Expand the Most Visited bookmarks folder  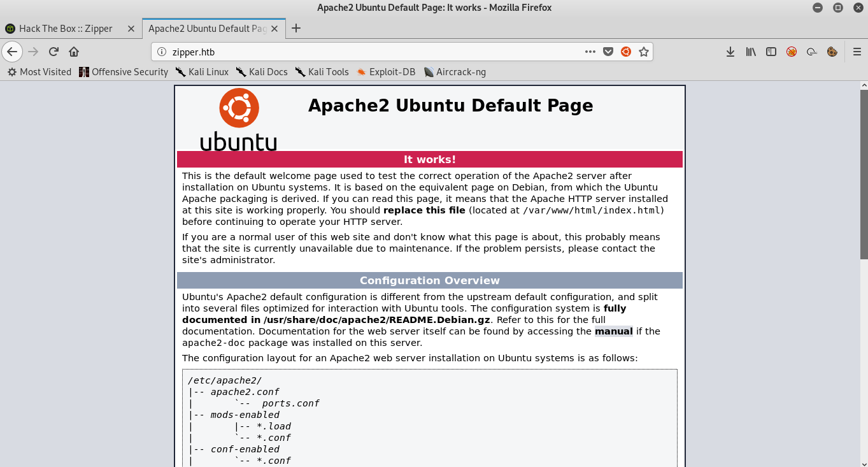(x=39, y=72)
